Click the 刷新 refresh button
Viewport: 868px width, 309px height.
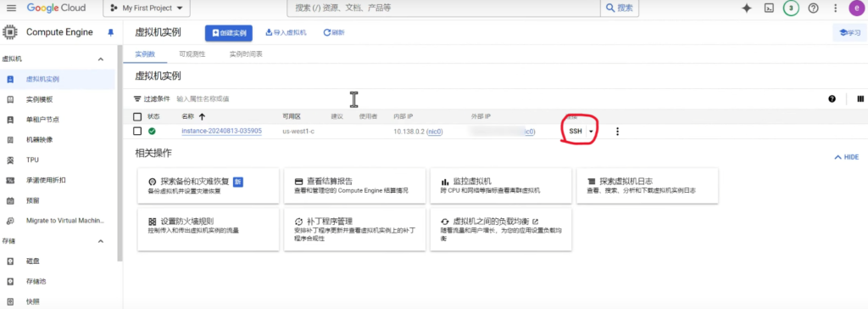334,33
